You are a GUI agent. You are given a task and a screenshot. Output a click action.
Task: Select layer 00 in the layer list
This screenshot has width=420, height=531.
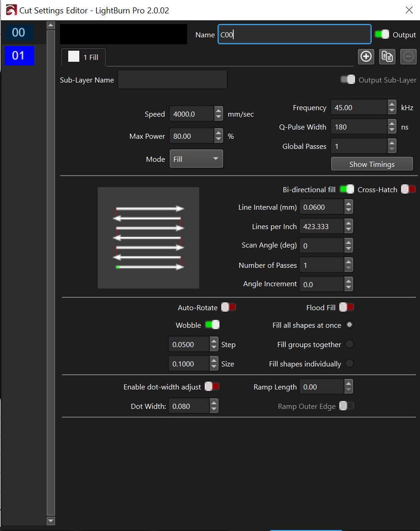coord(18,33)
